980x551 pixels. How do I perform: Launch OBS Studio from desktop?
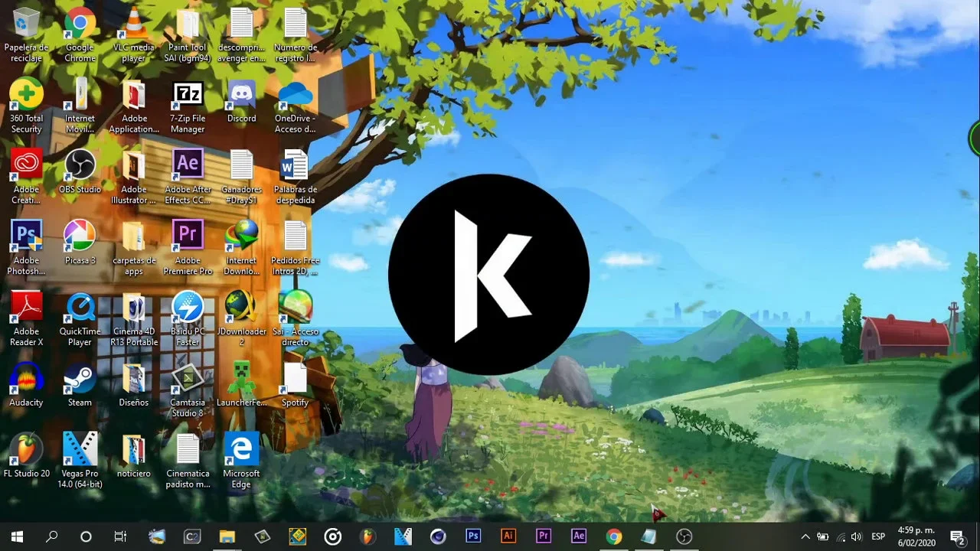pyautogui.click(x=80, y=166)
